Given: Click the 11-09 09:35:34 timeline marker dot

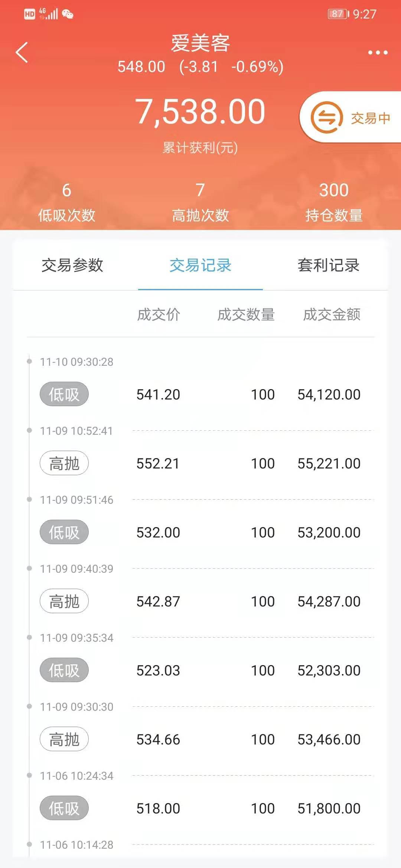Looking at the screenshot, I should point(29,637).
